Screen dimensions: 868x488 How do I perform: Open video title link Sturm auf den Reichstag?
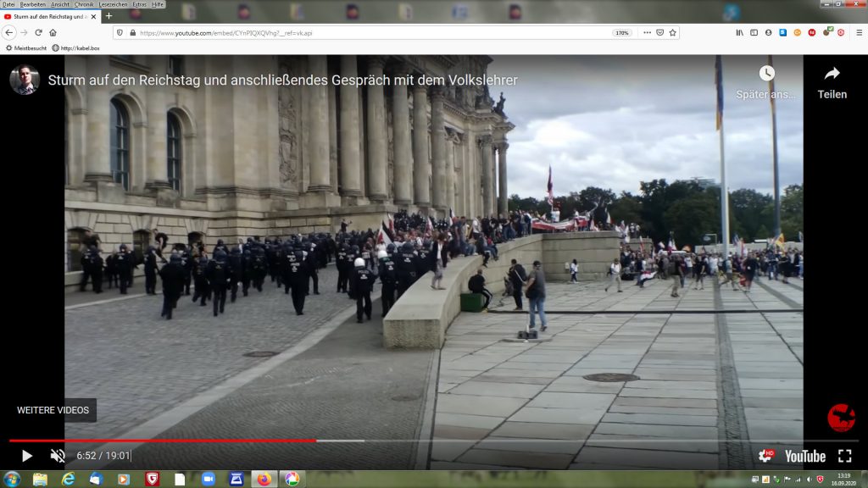[x=282, y=80]
